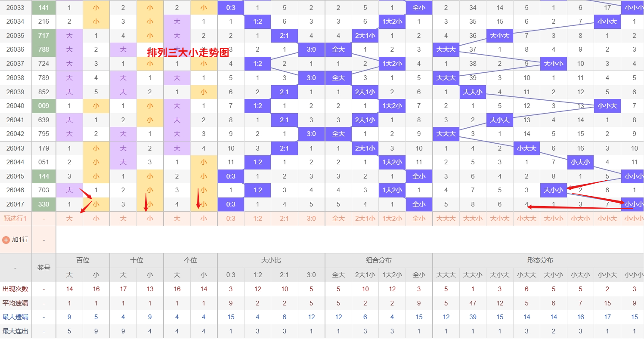Select 小大大 in the 预选行1 row

click(x=526, y=219)
